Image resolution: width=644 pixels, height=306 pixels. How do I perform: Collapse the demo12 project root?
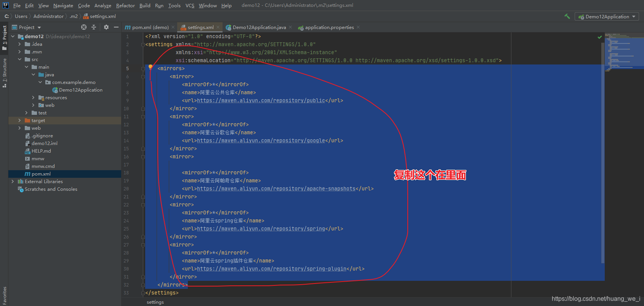(13, 36)
